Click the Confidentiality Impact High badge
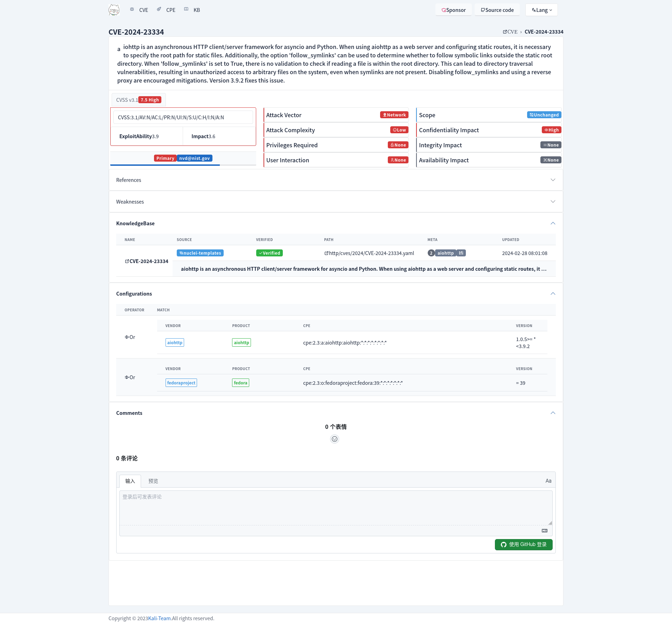672x623 pixels. click(x=551, y=130)
